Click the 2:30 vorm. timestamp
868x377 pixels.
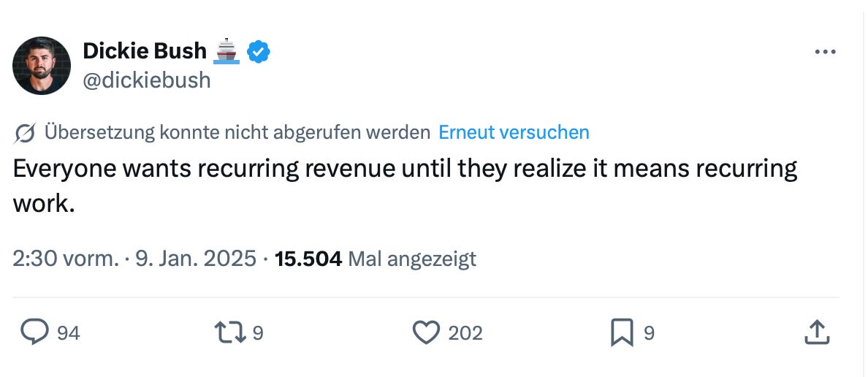[66, 259]
